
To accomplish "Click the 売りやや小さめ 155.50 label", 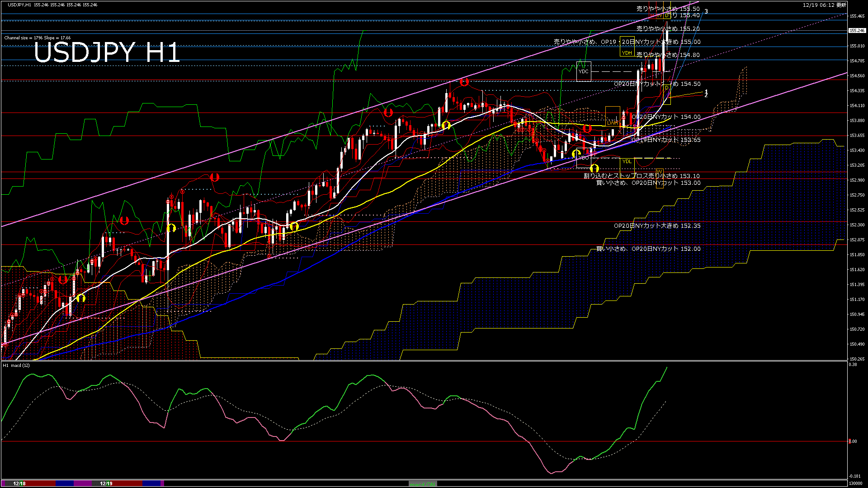I will [668, 9].
